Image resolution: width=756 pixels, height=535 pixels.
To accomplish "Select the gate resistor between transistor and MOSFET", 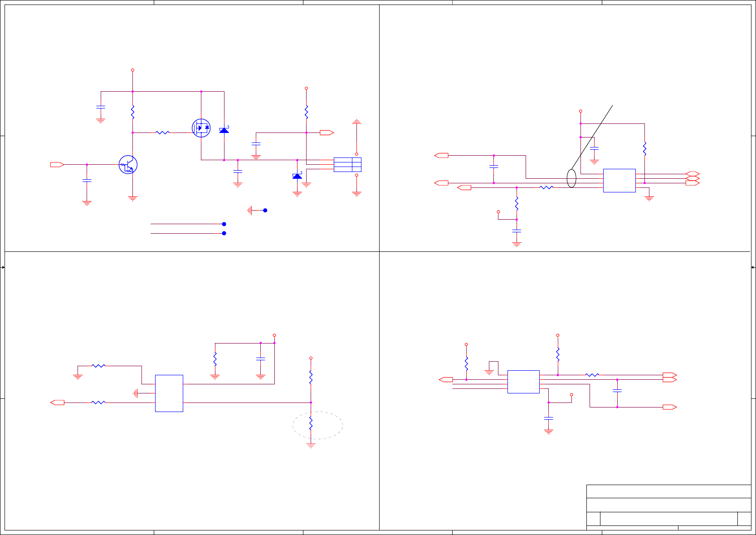I will 162,133.
